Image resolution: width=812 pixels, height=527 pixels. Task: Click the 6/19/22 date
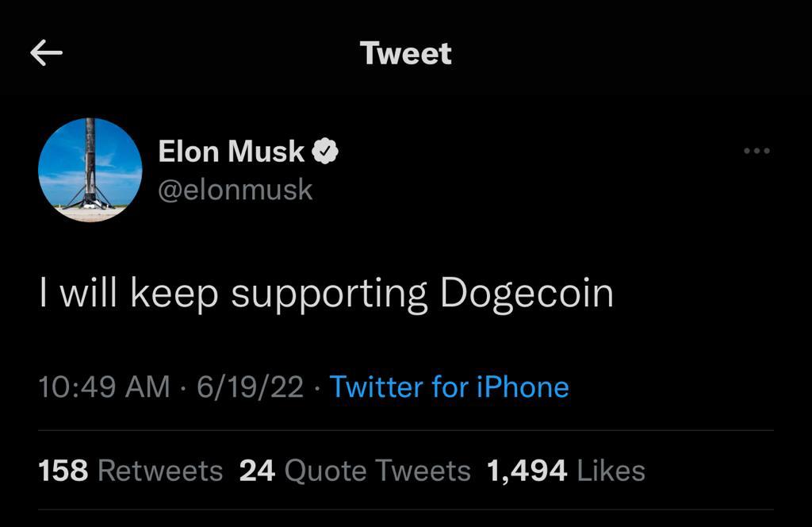[x=251, y=387]
